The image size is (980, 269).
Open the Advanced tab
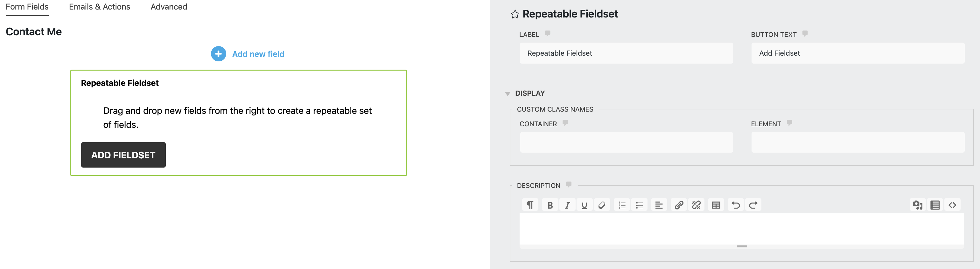coord(169,6)
